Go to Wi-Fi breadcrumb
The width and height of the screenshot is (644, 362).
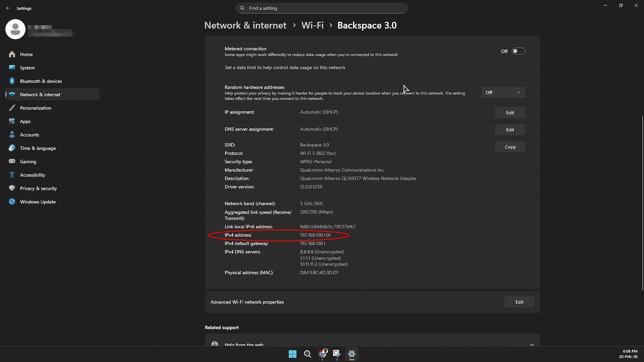313,25
